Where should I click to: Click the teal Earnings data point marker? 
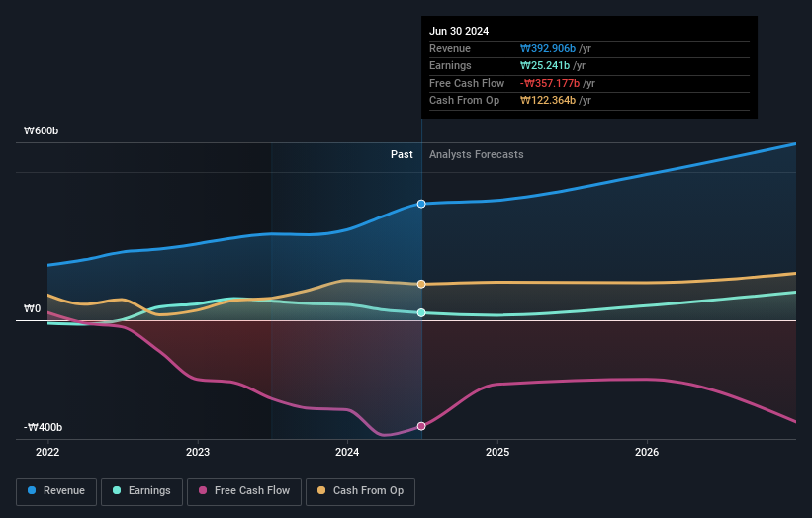421,313
